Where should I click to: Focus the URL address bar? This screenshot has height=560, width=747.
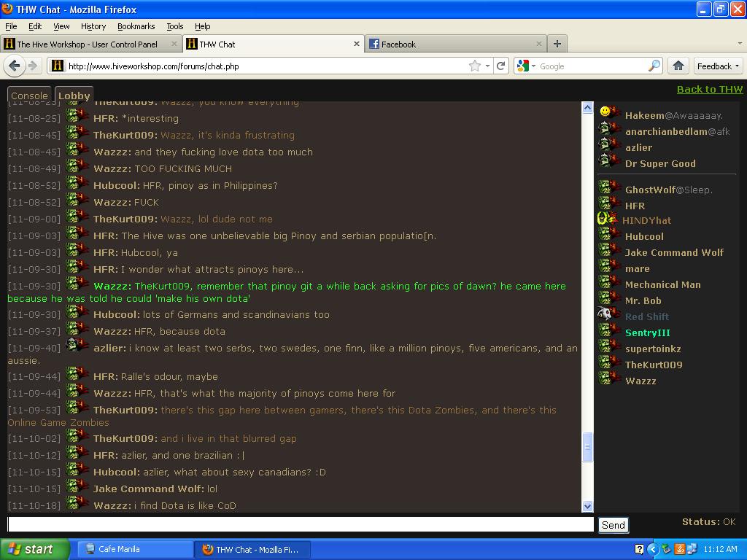[x=267, y=66]
